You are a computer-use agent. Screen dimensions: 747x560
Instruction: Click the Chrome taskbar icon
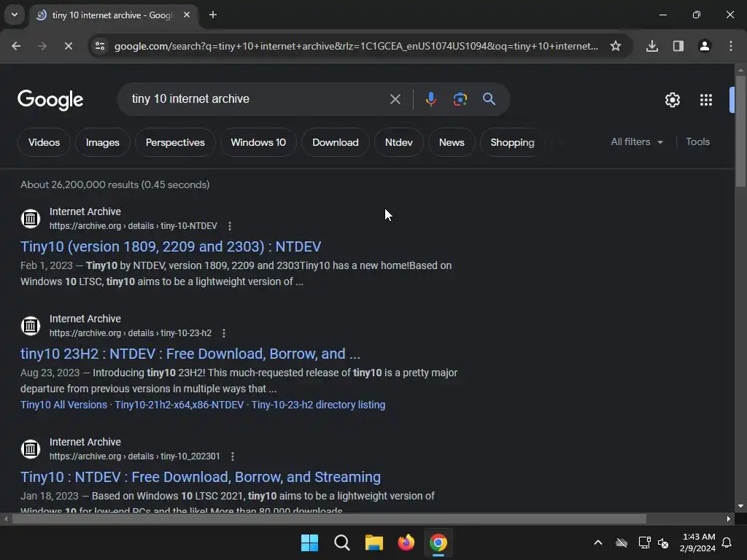point(438,542)
